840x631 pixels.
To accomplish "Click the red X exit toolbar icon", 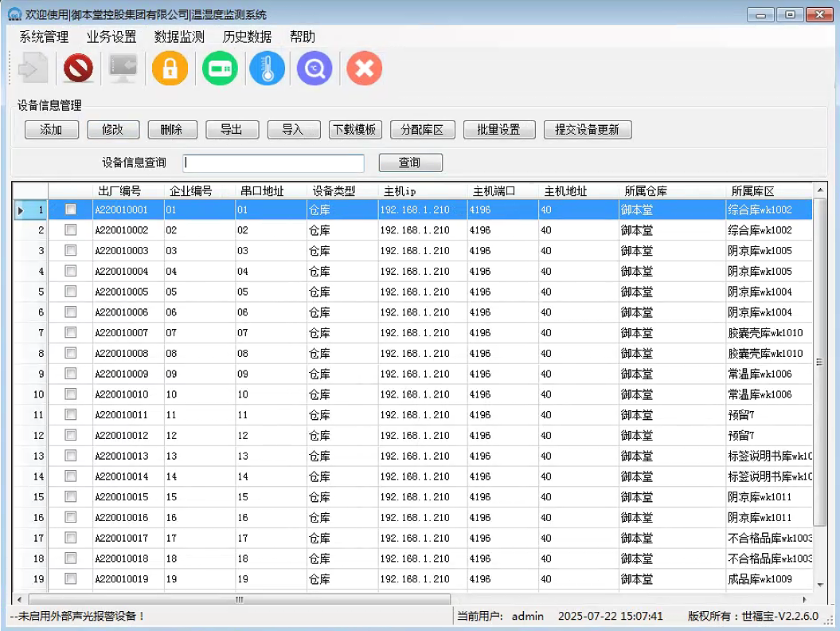I will [x=364, y=69].
